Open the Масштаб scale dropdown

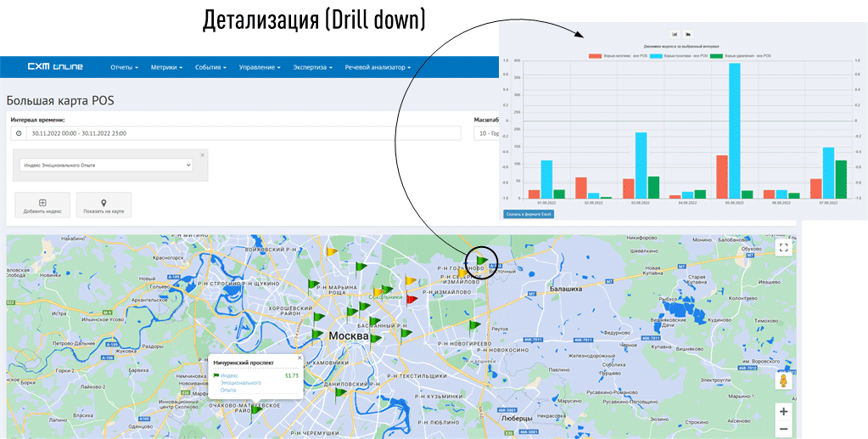coord(487,134)
